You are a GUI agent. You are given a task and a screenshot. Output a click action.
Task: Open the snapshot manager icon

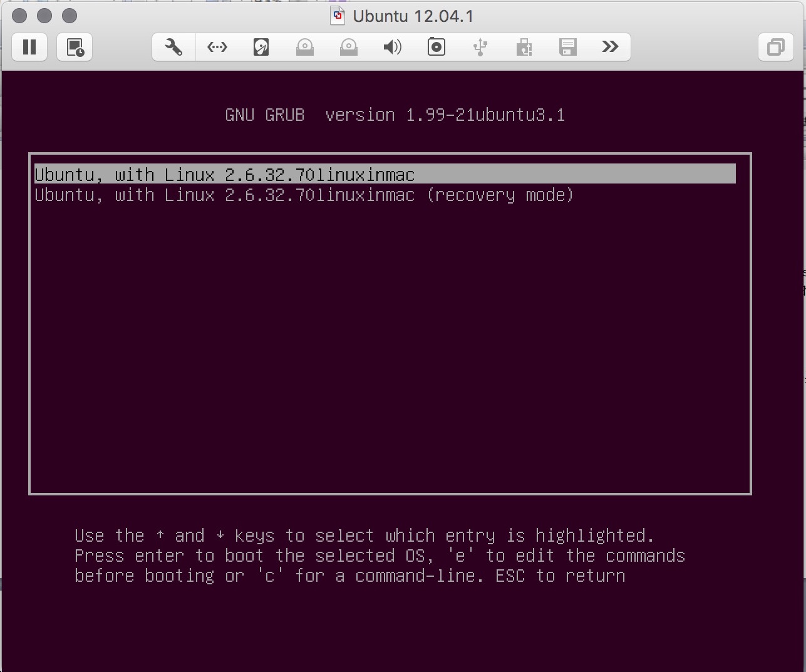(x=75, y=47)
